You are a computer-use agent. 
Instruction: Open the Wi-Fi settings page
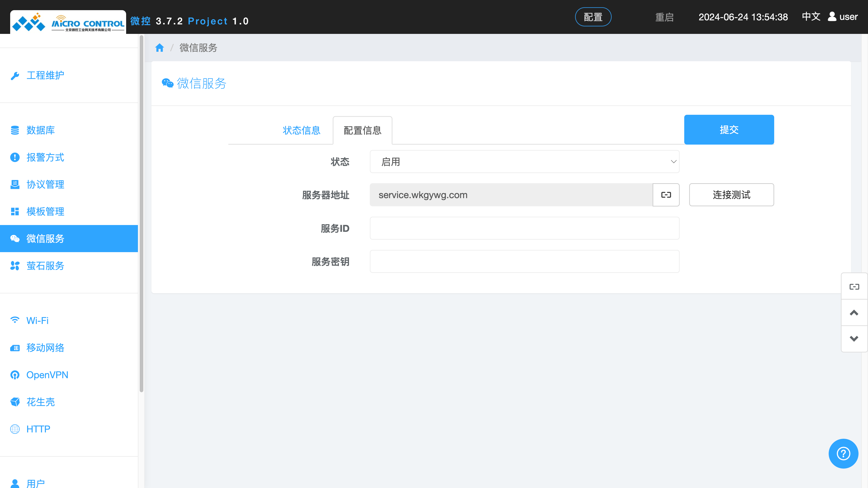(37, 320)
